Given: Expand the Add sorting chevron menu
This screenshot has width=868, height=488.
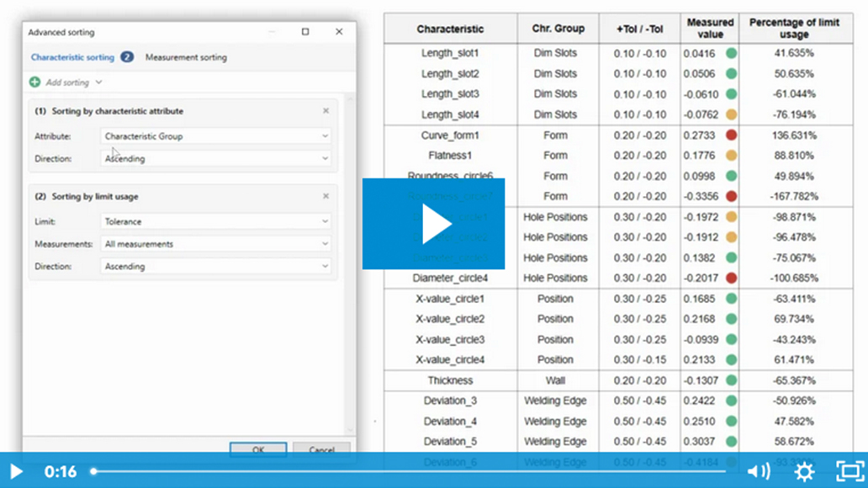Looking at the screenshot, I should [98, 82].
